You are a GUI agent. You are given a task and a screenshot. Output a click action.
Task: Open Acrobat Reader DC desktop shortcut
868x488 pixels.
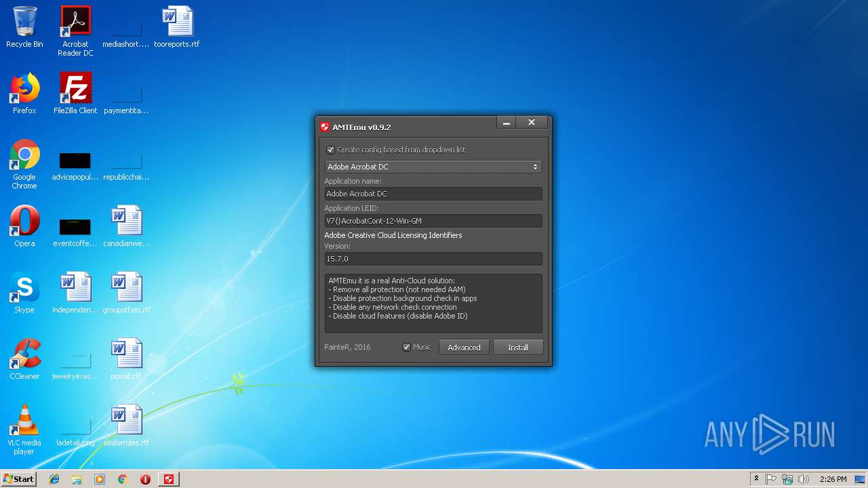[x=75, y=31]
